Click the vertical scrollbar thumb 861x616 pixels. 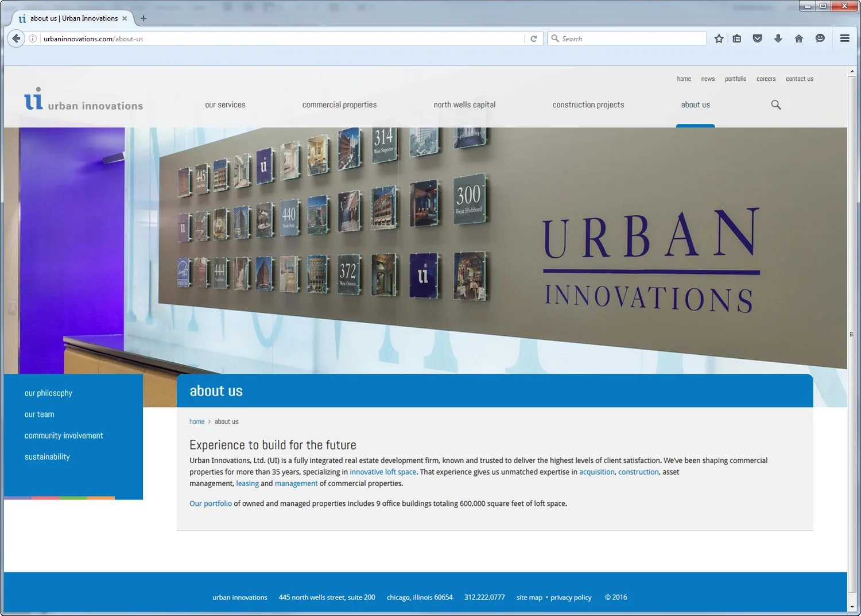click(x=852, y=334)
